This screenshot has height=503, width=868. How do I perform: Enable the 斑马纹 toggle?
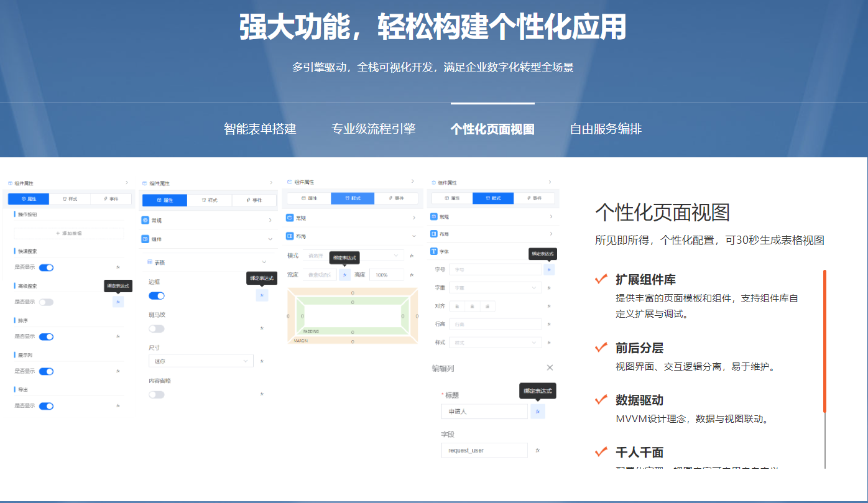[x=155, y=328]
